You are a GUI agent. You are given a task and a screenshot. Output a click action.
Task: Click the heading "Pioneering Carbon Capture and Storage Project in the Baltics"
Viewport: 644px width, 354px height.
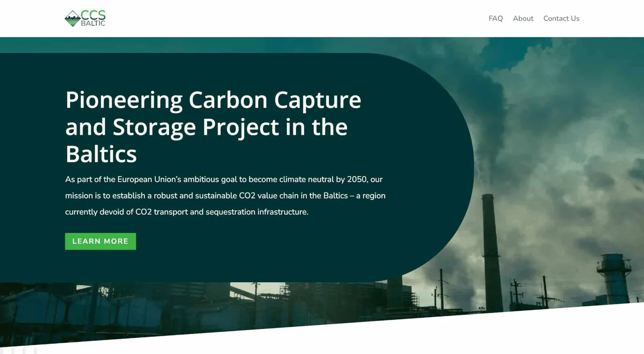click(213, 126)
